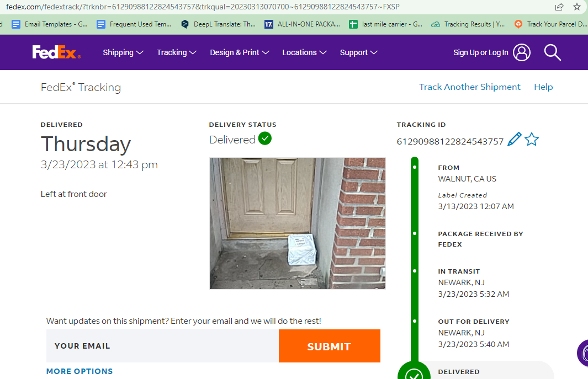Open ALL-IN-ONE PACKAGE bookmark

(302, 24)
